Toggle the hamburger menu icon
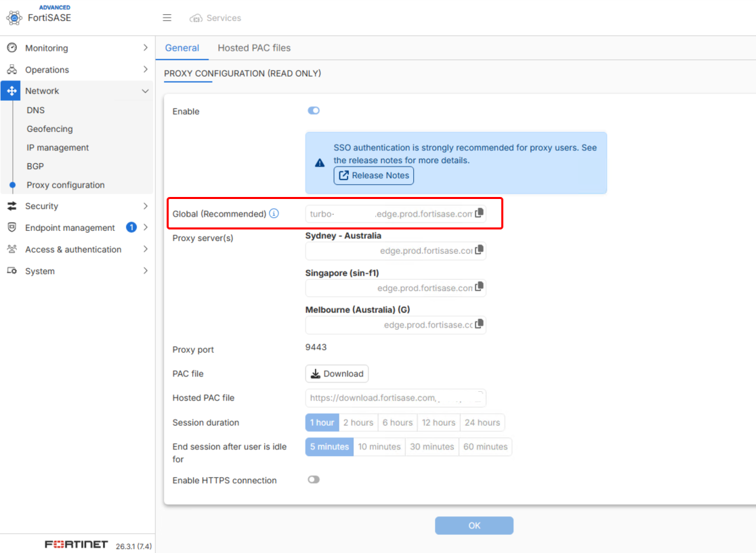756x553 pixels. [167, 18]
